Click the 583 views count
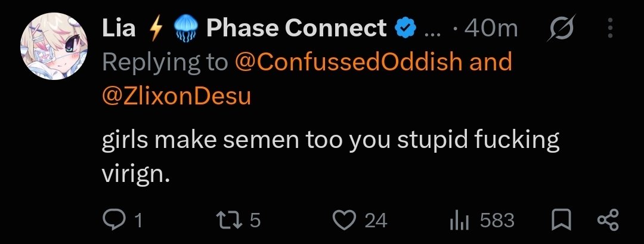The width and height of the screenshot is (644, 244). click(x=497, y=221)
